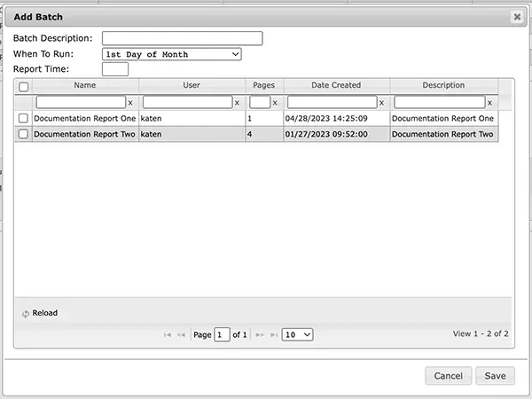
Task: Click pages cell showing 4
Action: (264, 134)
